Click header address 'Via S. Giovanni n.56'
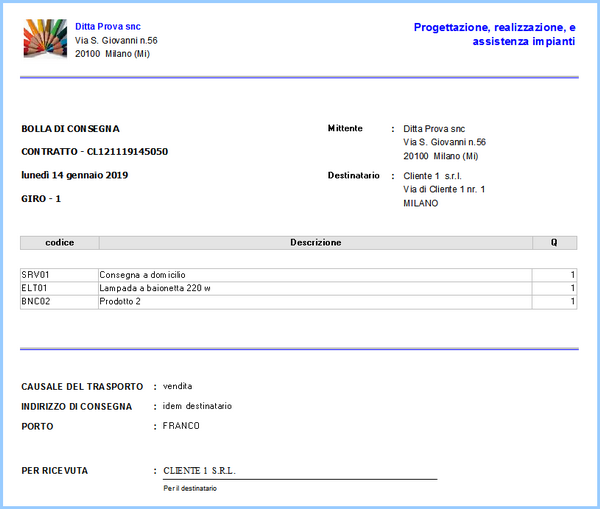600x509 pixels. (116, 40)
